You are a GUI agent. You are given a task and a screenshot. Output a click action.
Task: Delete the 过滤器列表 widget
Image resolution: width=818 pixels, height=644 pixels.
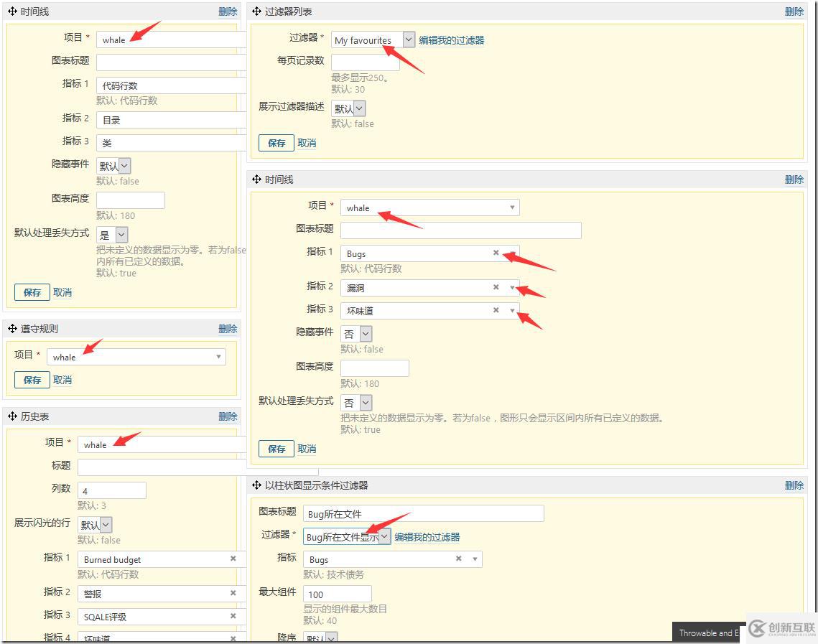tap(794, 11)
